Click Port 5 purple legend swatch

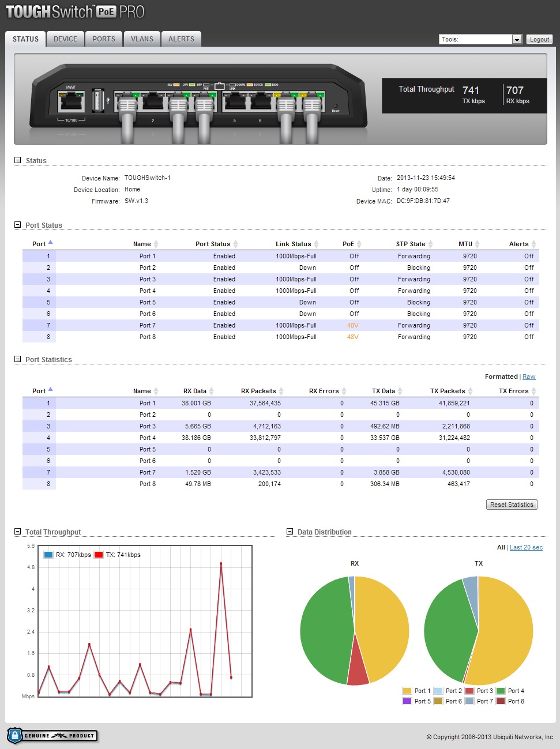407,701
